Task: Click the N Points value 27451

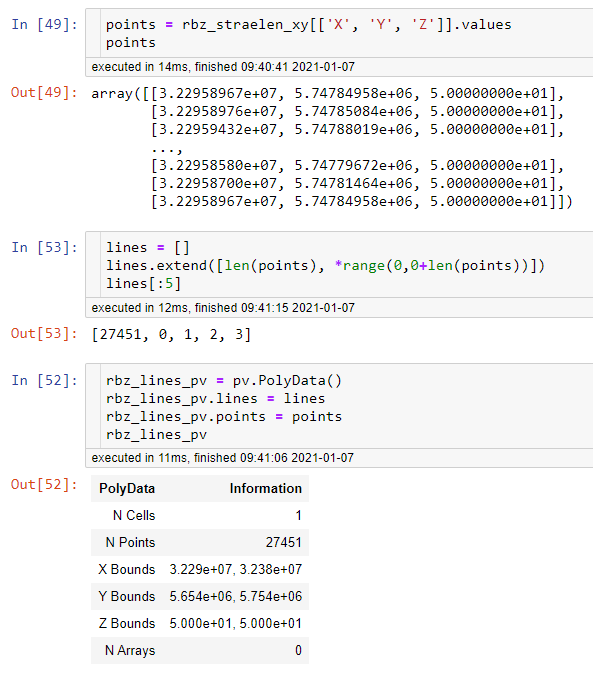Action: coord(284,542)
